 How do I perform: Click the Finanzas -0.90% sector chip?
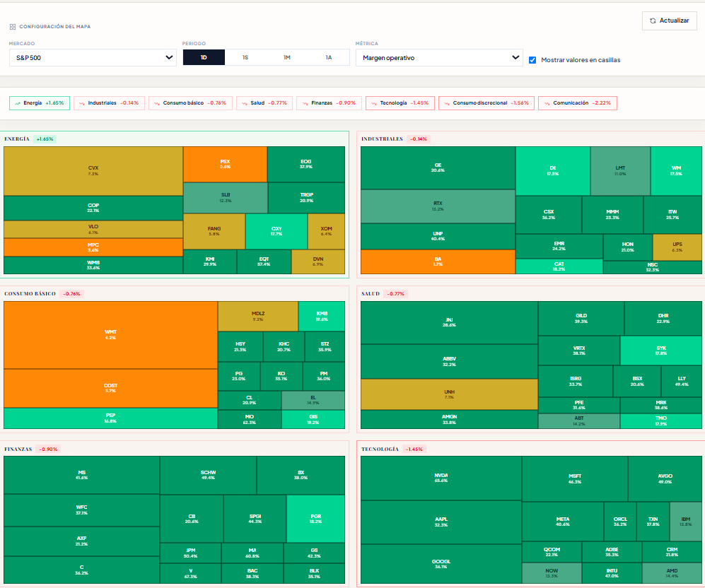click(329, 103)
